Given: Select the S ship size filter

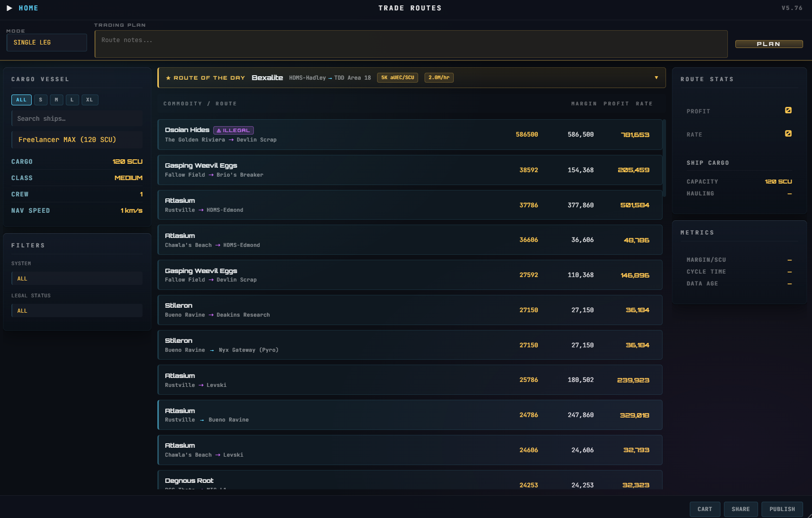Looking at the screenshot, I should [41, 100].
